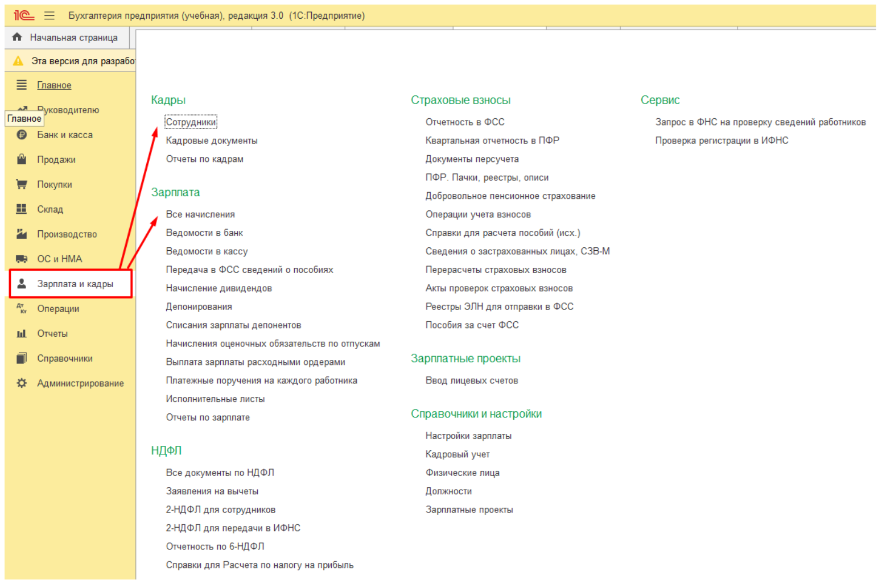This screenshot has height=588, width=882.
Task: Click the Отчеты bar chart icon
Action: tap(22, 333)
